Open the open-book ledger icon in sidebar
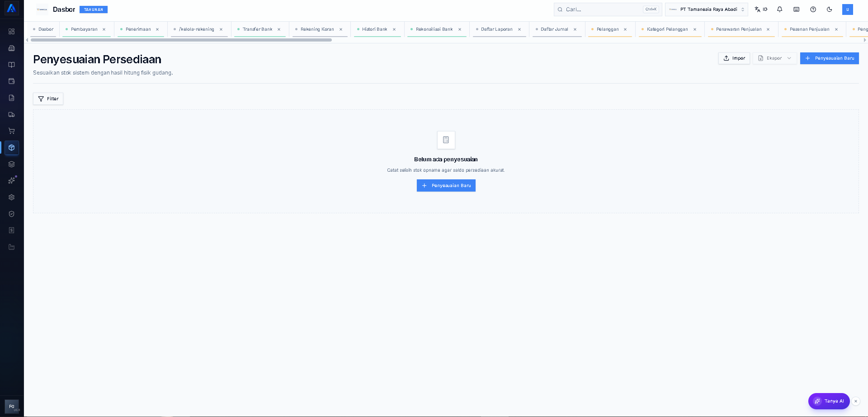Image resolution: width=868 pixels, height=417 pixels. tap(12, 65)
